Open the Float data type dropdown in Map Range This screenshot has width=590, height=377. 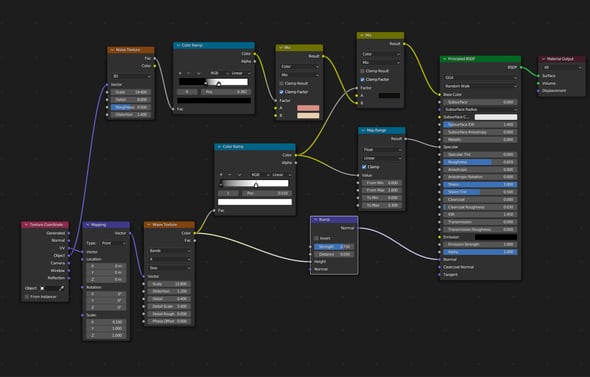(382, 150)
